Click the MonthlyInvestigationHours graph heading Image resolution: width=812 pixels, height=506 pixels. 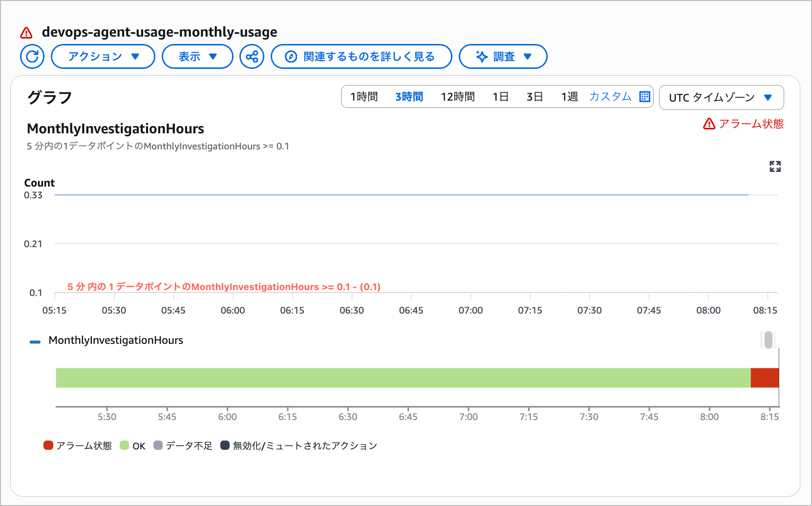[115, 128]
